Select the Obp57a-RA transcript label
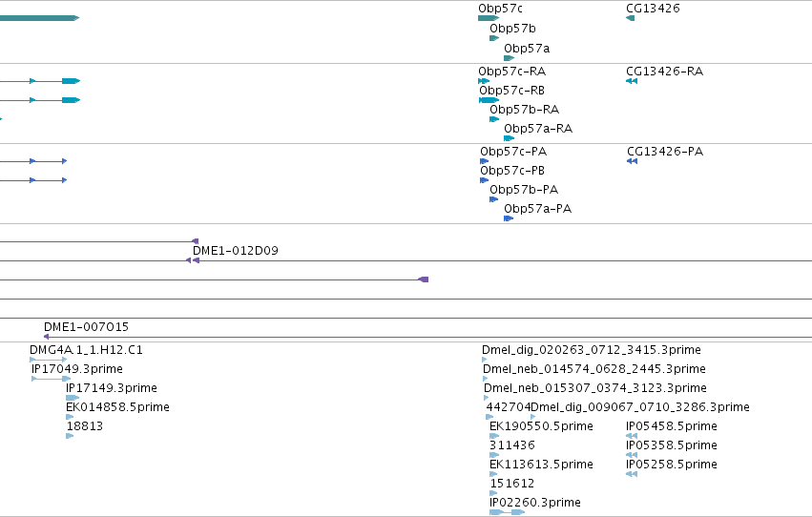 (538, 129)
